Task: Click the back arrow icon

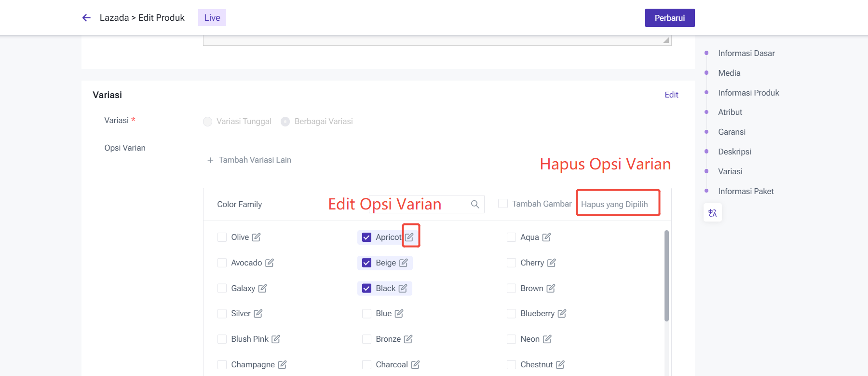Action: pos(86,18)
